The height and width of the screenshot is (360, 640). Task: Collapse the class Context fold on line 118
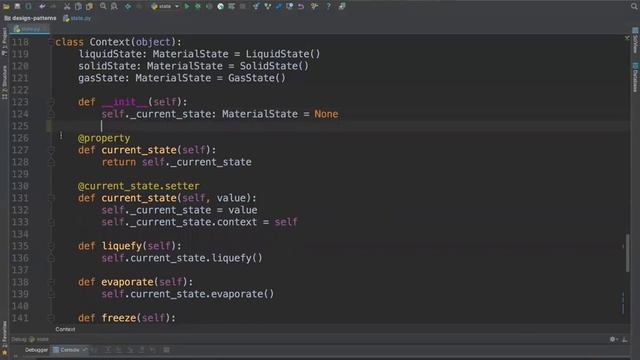coord(51,42)
